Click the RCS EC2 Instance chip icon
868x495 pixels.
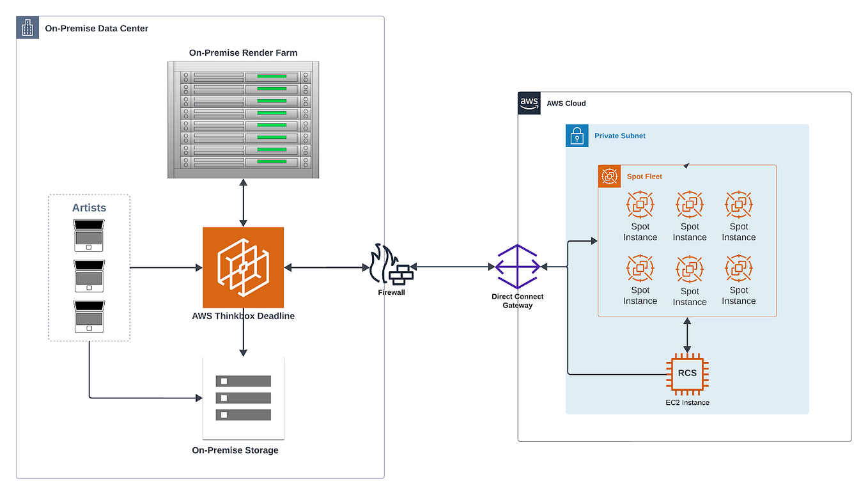pos(687,373)
